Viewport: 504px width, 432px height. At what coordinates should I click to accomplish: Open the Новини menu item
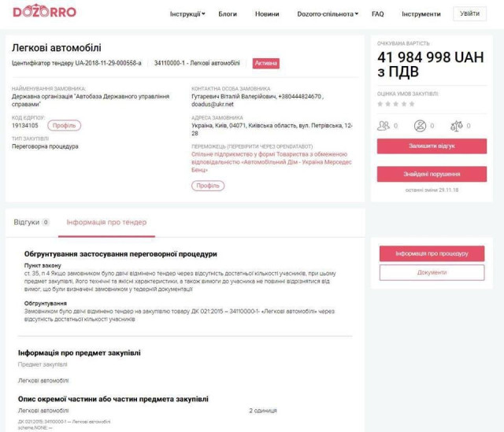pyautogui.click(x=267, y=14)
